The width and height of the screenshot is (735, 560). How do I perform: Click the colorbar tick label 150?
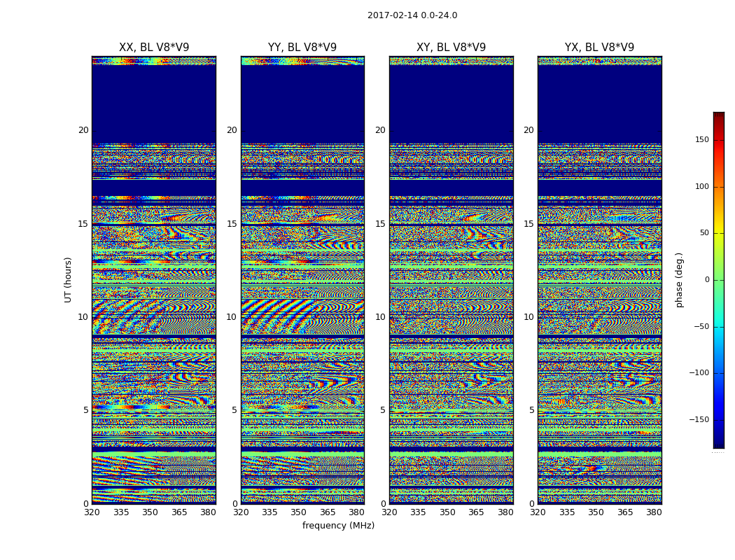point(702,139)
